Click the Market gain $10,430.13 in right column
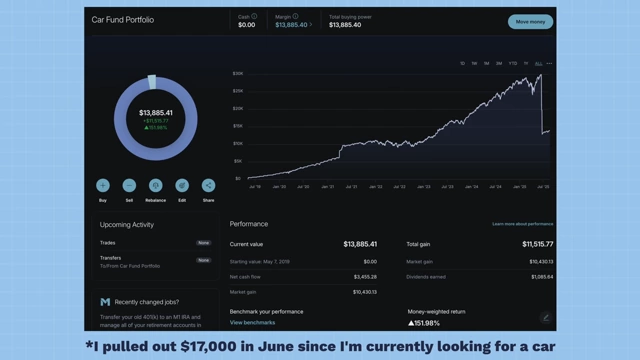The image size is (640, 360). click(541, 262)
